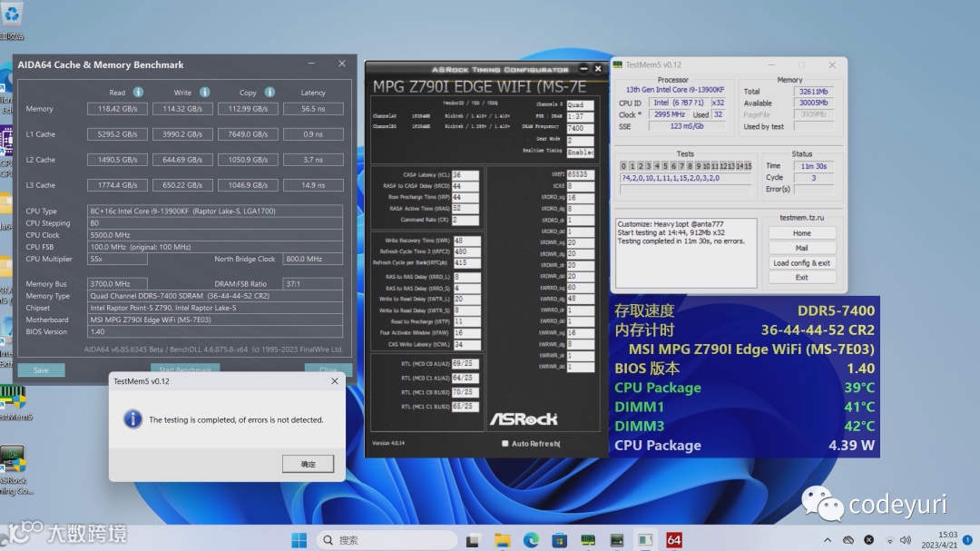980x551 pixels.
Task: Open Task View from the taskbar
Action: [x=472, y=540]
